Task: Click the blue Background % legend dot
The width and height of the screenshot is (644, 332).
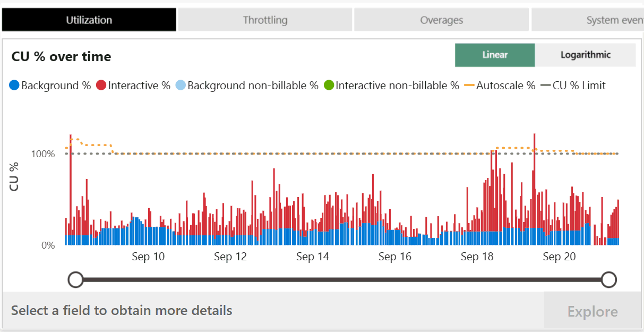Action: coord(14,85)
